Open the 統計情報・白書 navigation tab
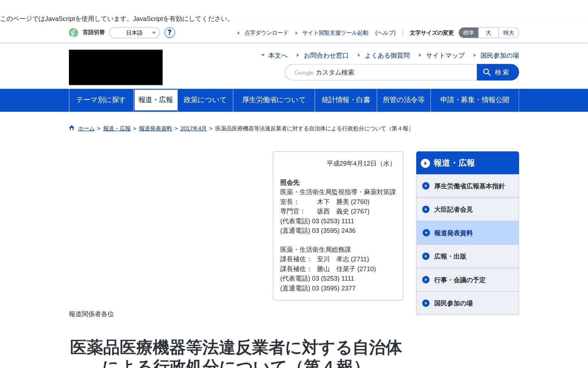Screen dimensions: 588x368 coord(346,100)
